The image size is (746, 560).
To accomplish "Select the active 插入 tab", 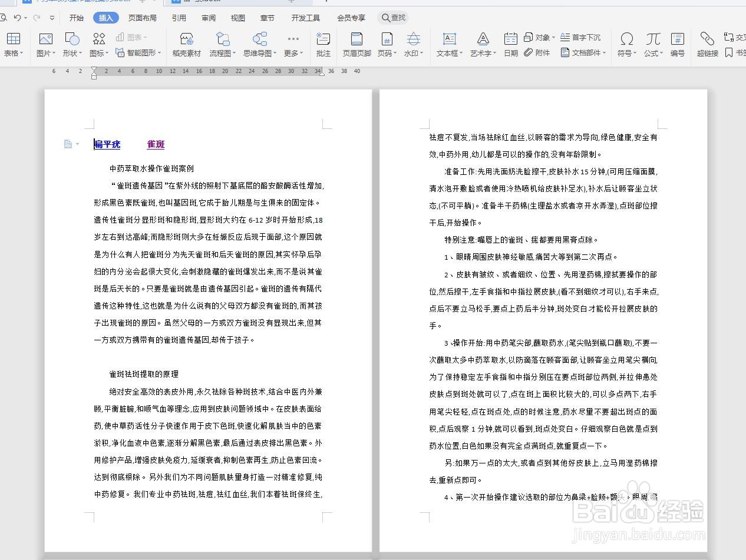I will click(x=106, y=18).
